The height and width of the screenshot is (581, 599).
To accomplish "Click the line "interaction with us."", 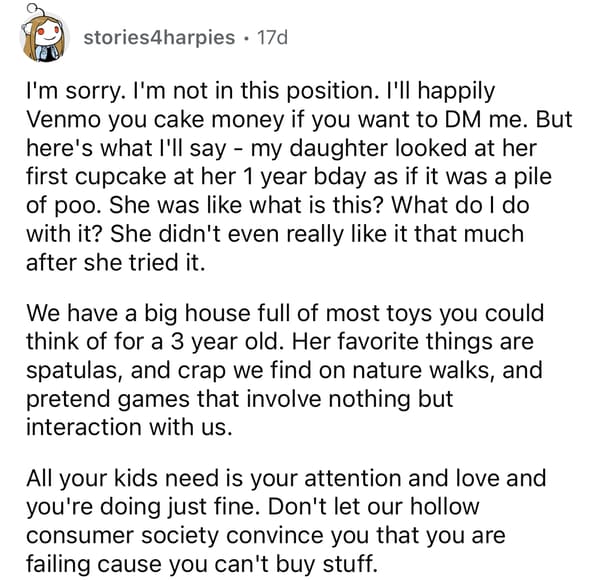I will (x=129, y=427).
